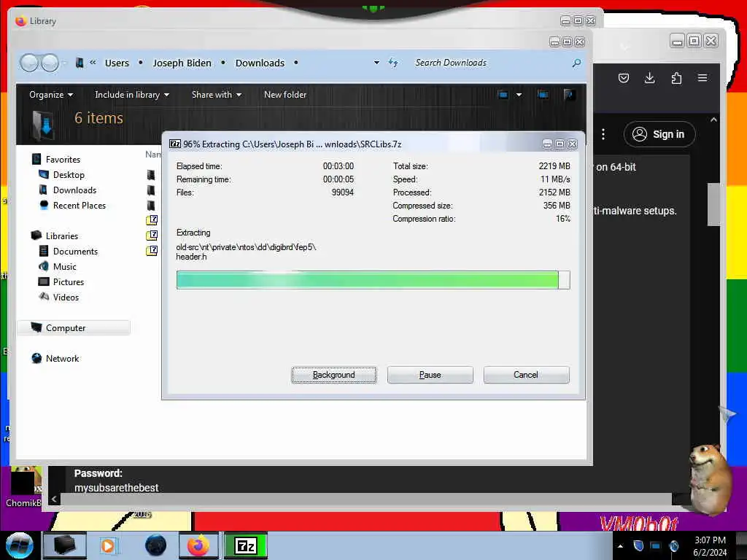Click the Explorer Back navigation button
747x560 pixels.
(29, 63)
